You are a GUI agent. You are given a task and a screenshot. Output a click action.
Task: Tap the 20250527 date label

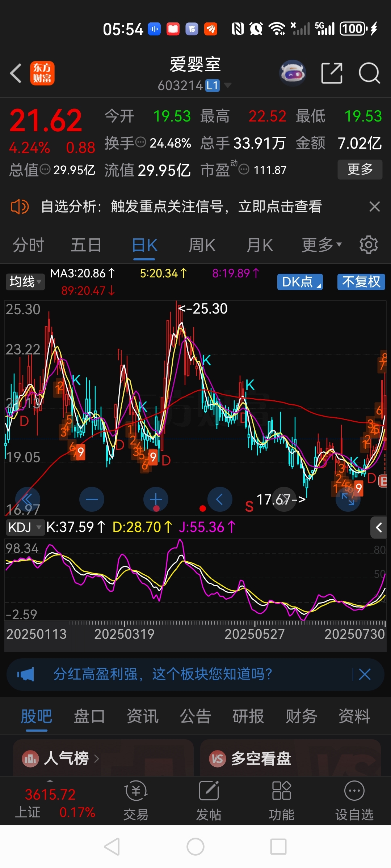coord(255,634)
